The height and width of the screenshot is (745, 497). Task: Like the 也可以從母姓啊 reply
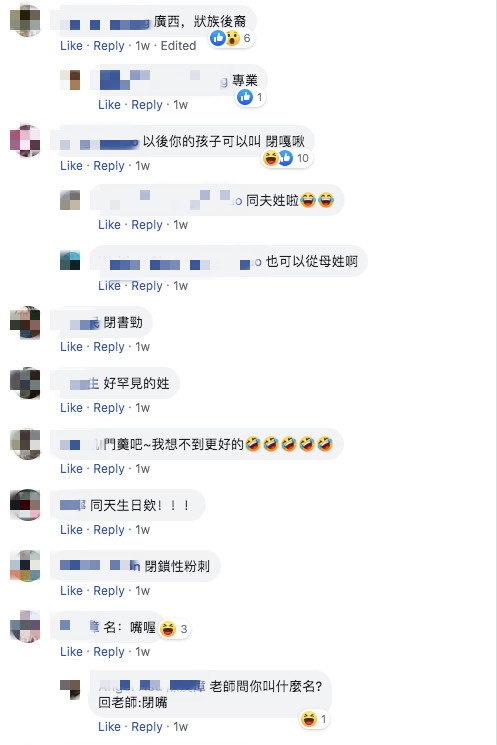tap(109, 286)
